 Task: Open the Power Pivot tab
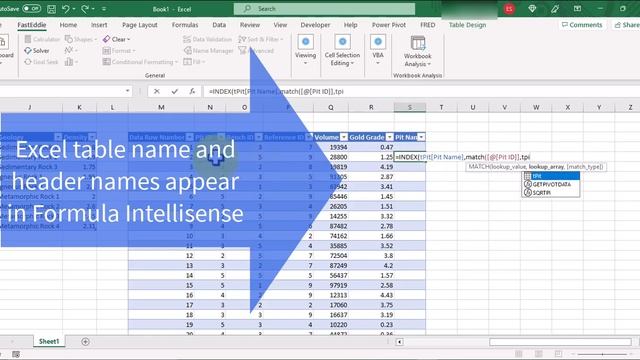click(x=389, y=25)
